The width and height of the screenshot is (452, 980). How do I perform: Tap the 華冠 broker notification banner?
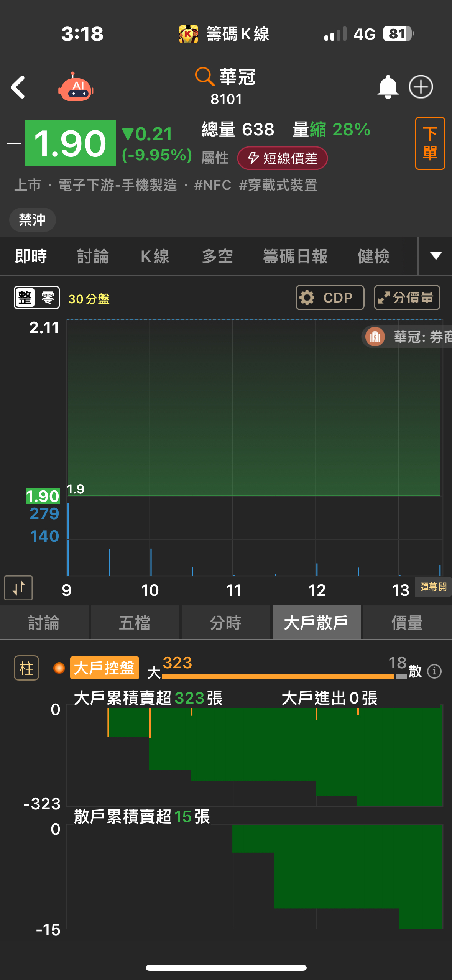pos(407,337)
